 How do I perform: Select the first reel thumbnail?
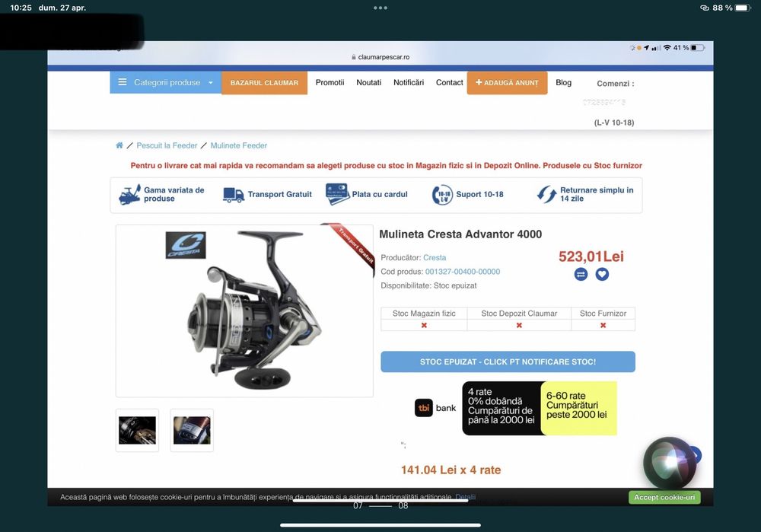(x=137, y=430)
